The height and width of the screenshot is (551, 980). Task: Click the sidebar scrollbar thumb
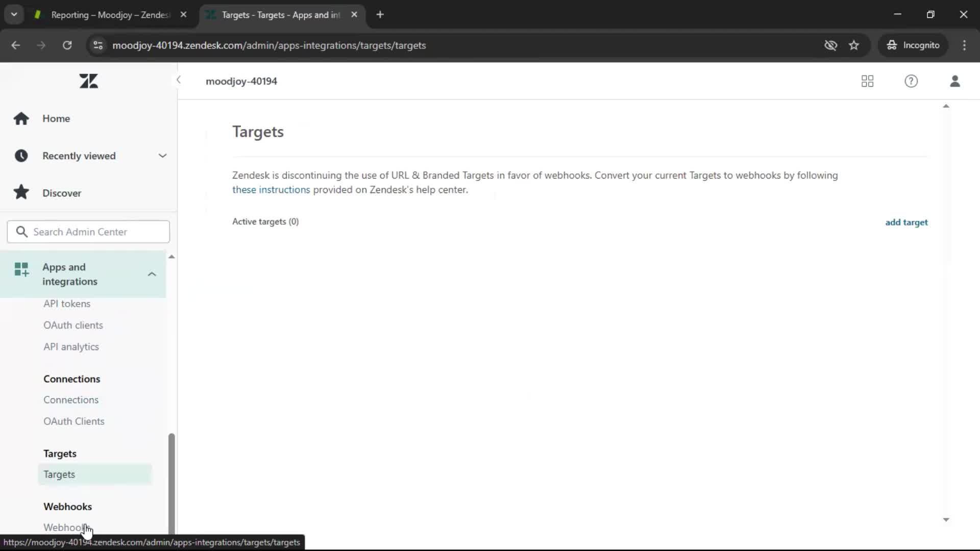pyautogui.click(x=171, y=483)
